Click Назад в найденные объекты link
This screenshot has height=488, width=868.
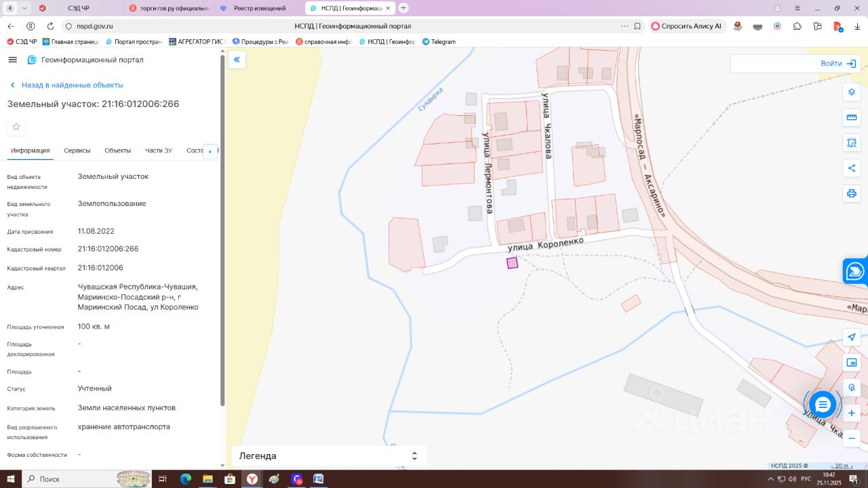pos(66,85)
